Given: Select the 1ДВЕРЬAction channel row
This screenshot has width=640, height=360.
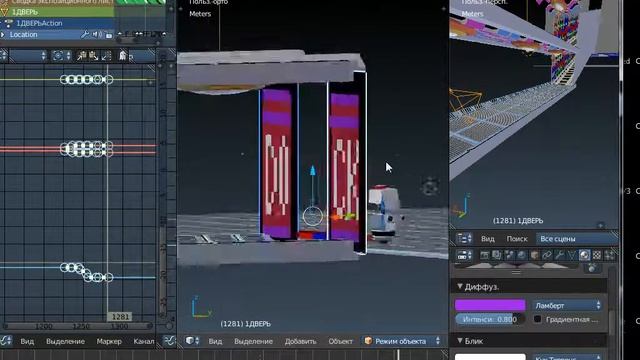Looking at the screenshot, I should click(57, 23).
